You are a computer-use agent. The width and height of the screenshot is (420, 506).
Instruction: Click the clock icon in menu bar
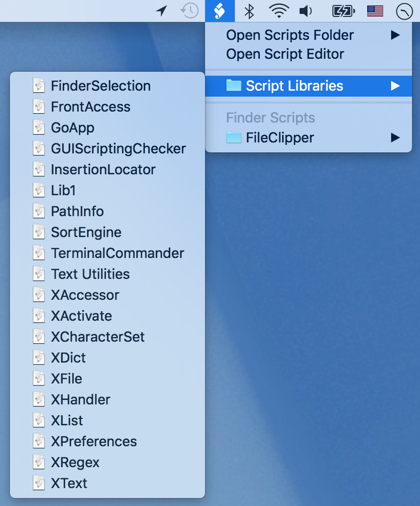tap(404, 11)
